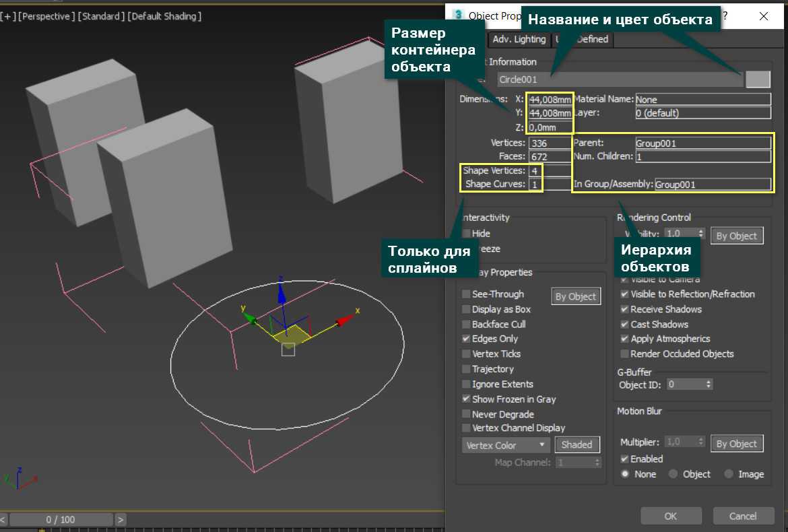788x532 pixels.
Task: Switch to the Adv. Lighting tab
Action: [x=519, y=39]
